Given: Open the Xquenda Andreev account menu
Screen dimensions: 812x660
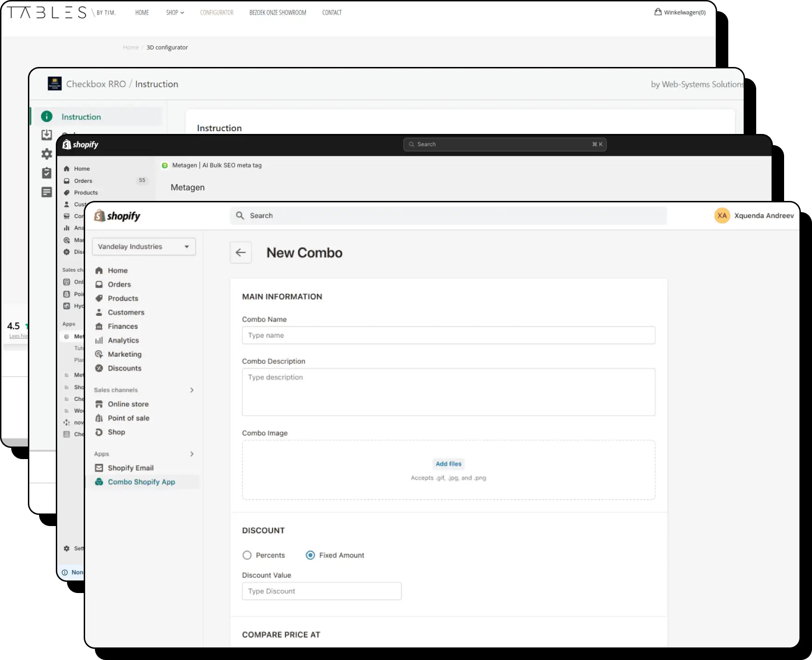Looking at the screenshot, I should click(754, 215).
